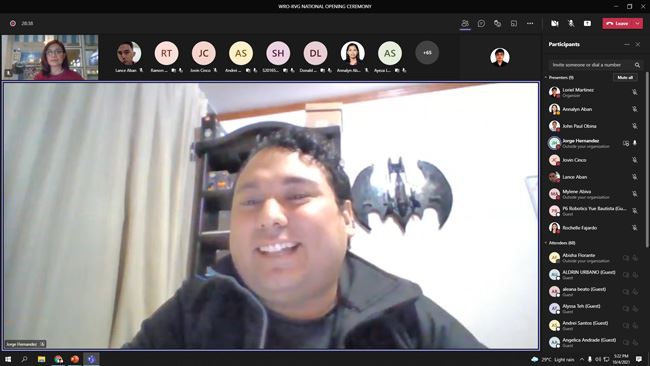Click the participants panel vertical scrollbar
Screen dimensions: 650x366
(x=647, y=162)
